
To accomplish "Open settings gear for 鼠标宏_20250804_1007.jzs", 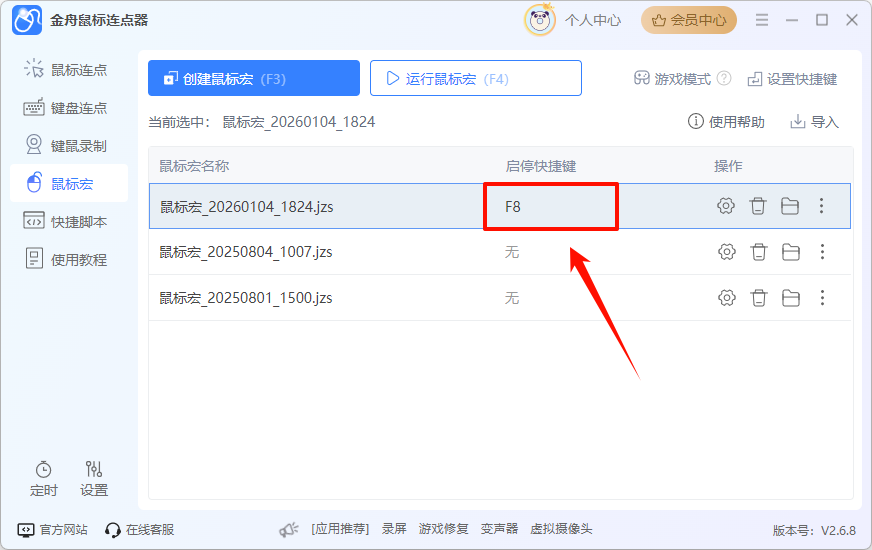I will 727,252.
